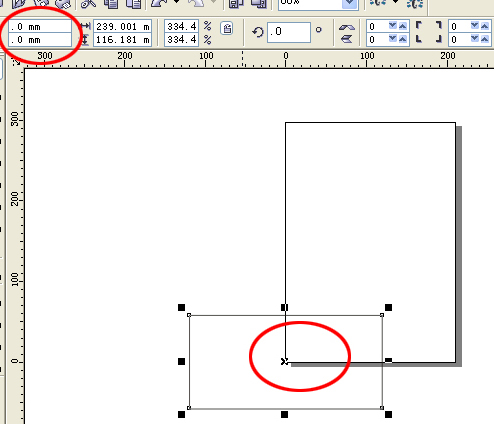Click the X position field showing .0 mm

click(40, 27)
